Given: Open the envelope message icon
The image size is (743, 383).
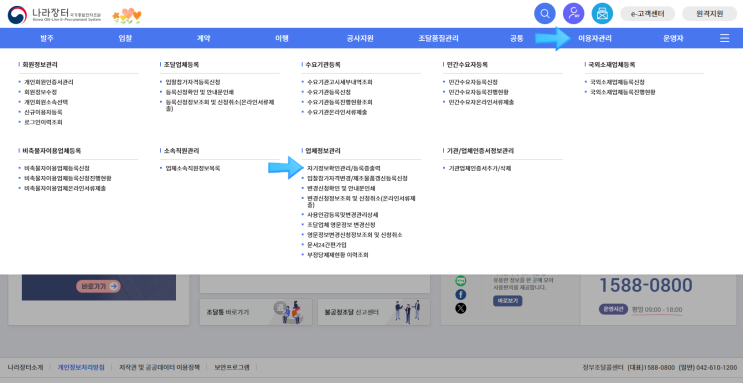Looking at the screenshot, I should [x=602, y=13].
